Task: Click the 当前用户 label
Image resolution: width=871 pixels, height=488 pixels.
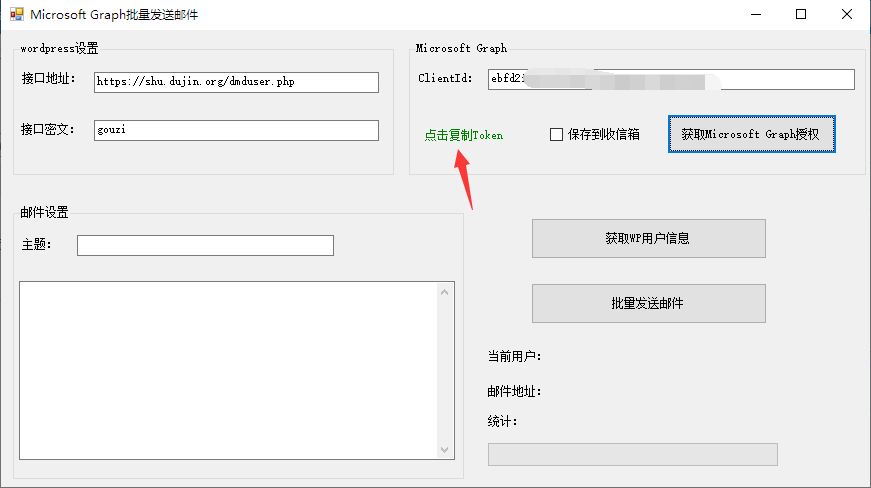Action: click(x=514, y=356)
